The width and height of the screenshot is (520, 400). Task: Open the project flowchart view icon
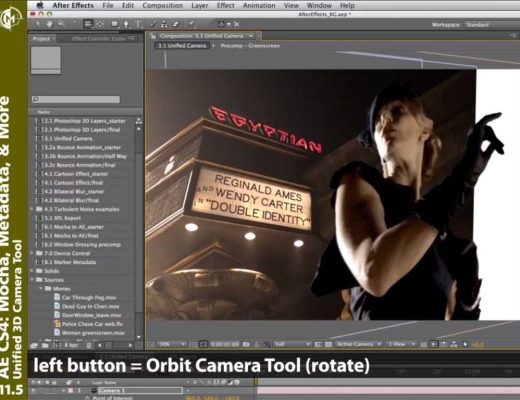coord(139,121)
